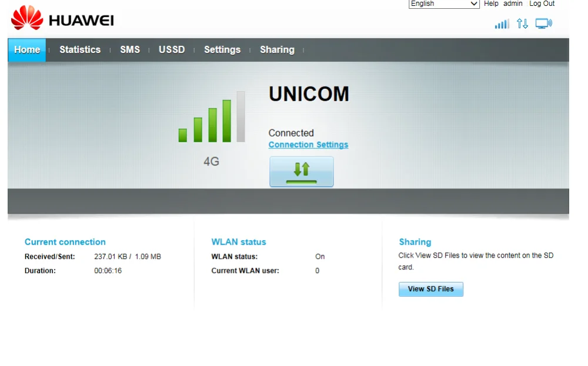Click the Connected status text
The width and height of the screenshot is (588, 366).
coord(291,133)
